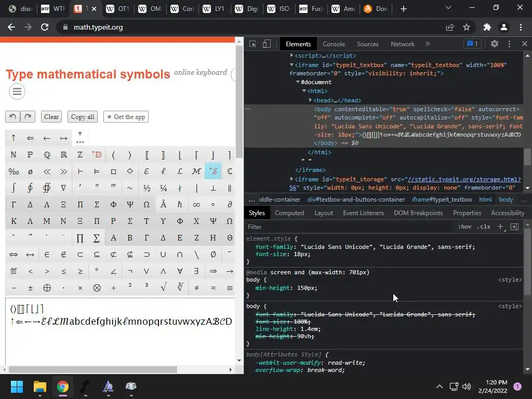Insert the plus-minus symbol ±
Image resolution: width=532 pixels, height=399 pixels.
tap(30, 288)
